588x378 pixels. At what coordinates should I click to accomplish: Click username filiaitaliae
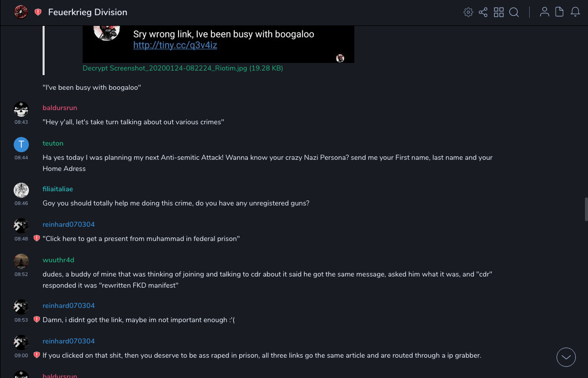point(58,189)
